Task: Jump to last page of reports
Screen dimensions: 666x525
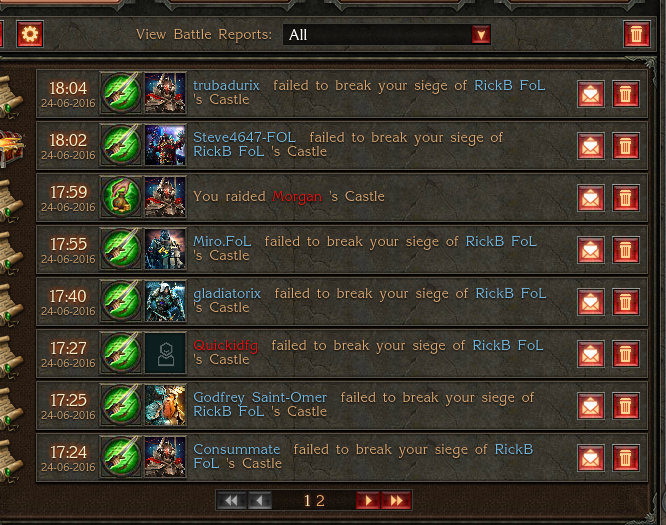Action: click(396, 501)
